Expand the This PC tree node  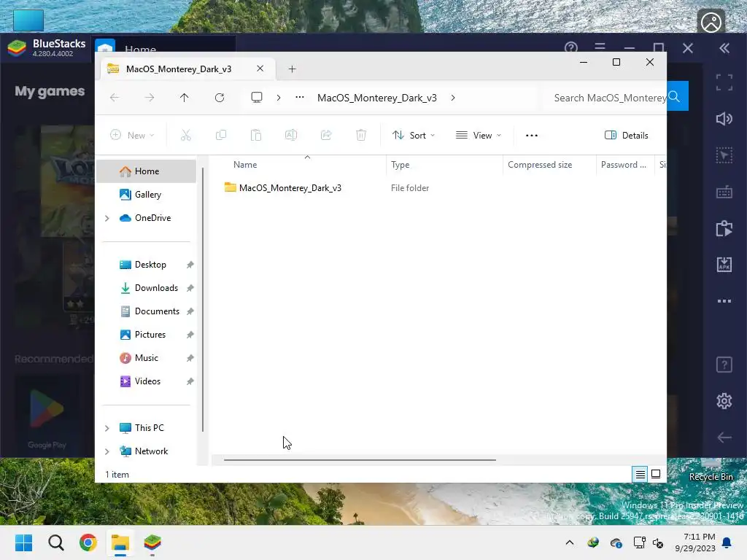(x=107, y=428)
